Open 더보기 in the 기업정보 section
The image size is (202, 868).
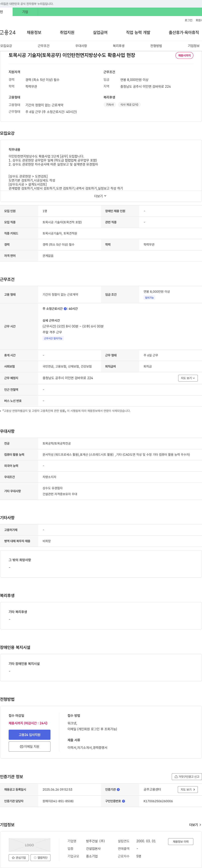point(195,825)
